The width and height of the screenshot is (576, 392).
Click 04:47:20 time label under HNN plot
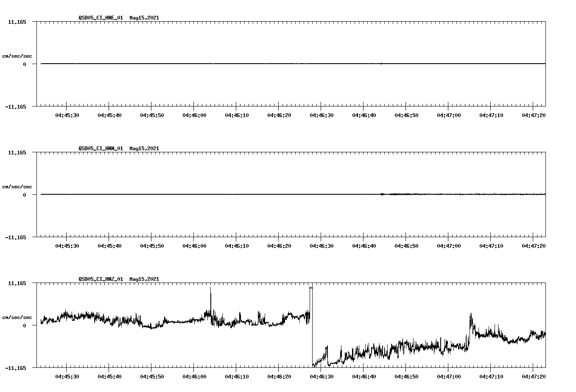[x=534, y=246]
